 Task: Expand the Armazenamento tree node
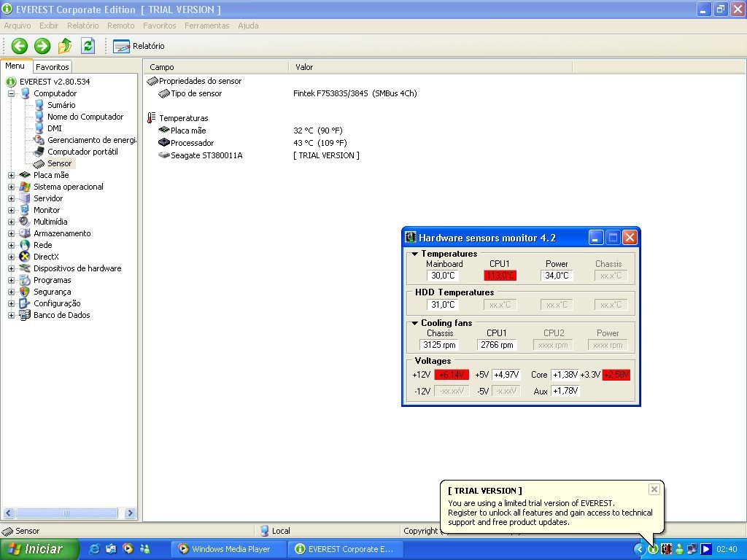11,233
